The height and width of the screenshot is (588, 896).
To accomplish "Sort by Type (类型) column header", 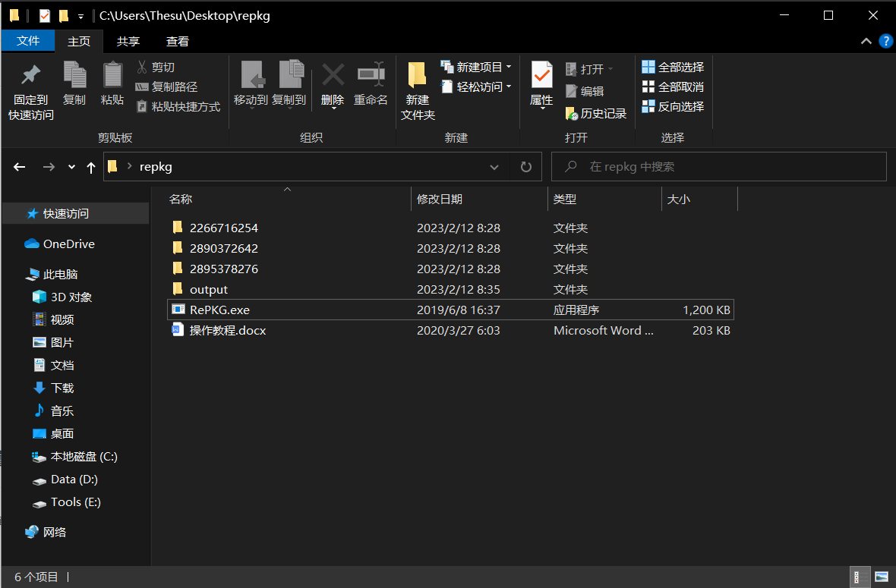I will click(x=604, y=200).
